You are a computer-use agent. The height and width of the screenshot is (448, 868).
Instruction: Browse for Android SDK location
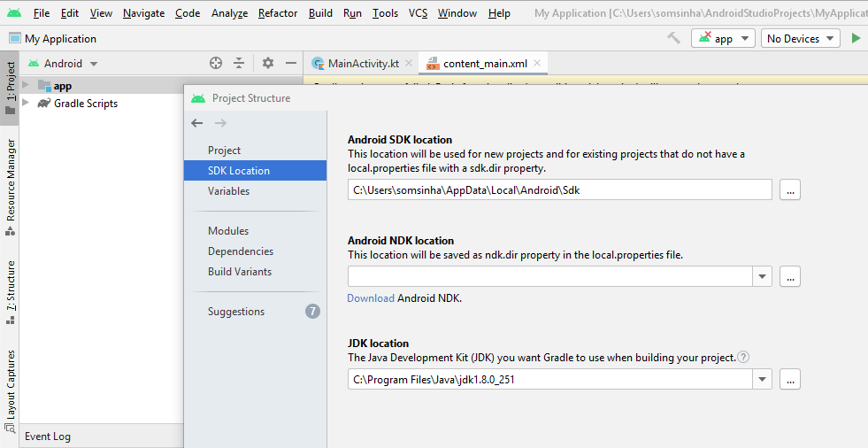[x=791, y=189]
